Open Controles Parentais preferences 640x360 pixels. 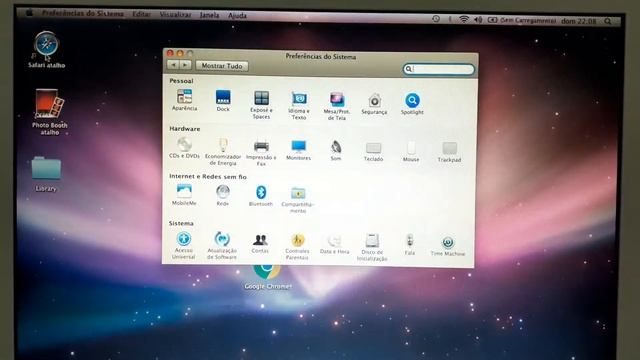[x=297, y=247]
